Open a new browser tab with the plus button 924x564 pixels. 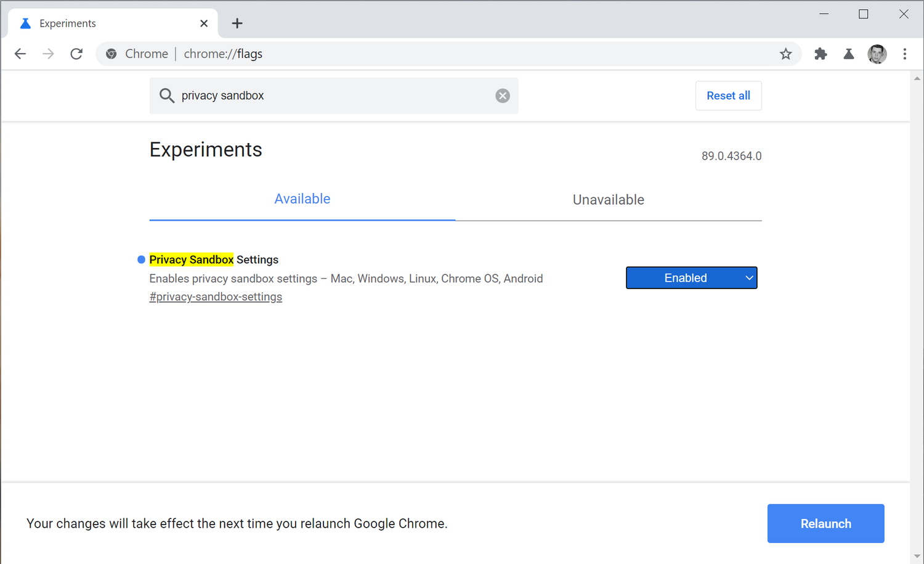[x=237, y=23]
